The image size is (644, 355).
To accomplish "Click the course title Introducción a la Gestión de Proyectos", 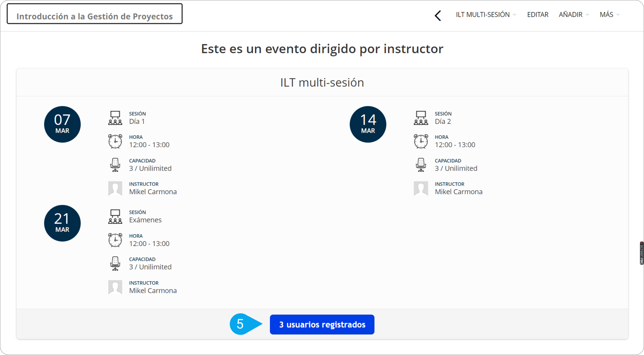I will [95, 16].
